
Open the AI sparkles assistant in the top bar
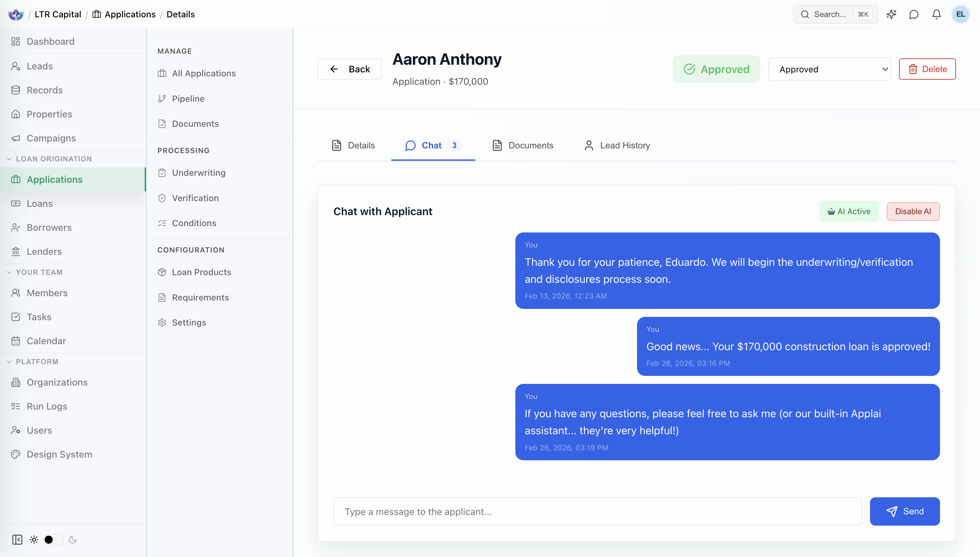pyautogui.click(x=891, y=14)
